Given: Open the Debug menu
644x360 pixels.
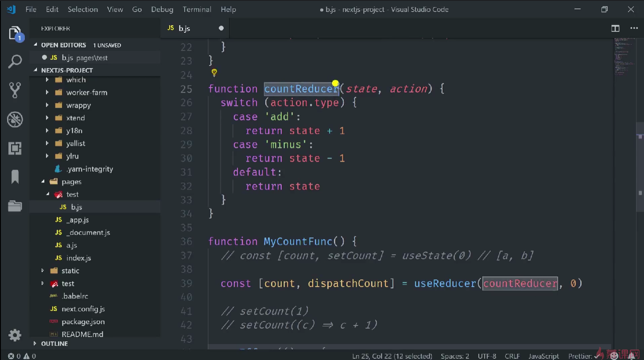Looking at the screenshot, I should click(x=162, y=9).
